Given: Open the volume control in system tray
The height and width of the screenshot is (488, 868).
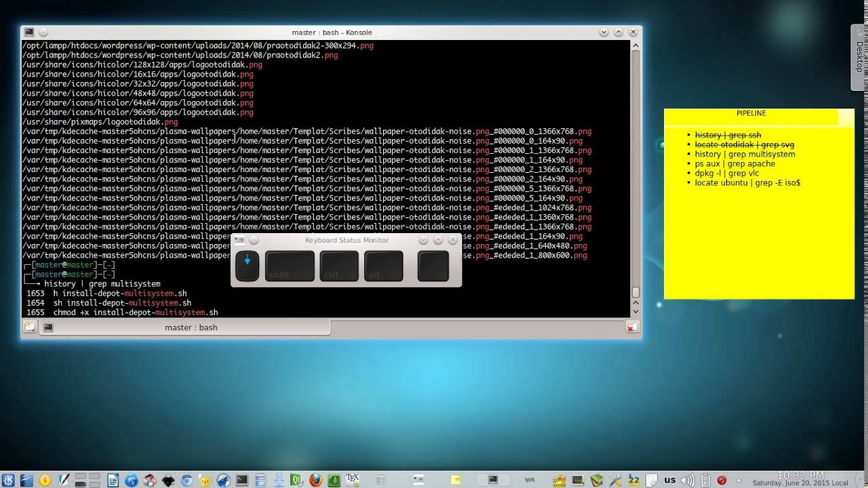Looking at the screenshot, I should click(x=687, y=480).
